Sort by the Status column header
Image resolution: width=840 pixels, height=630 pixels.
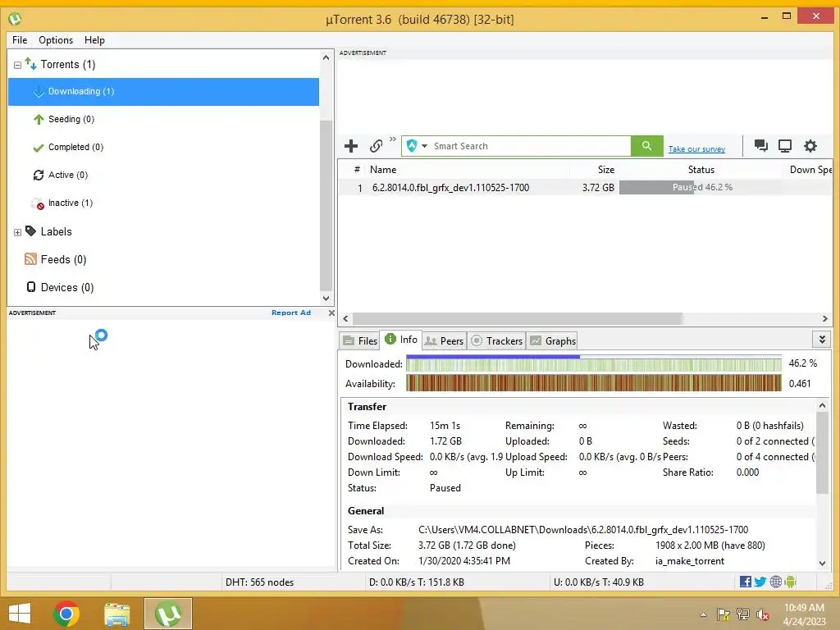click(701, 170)
